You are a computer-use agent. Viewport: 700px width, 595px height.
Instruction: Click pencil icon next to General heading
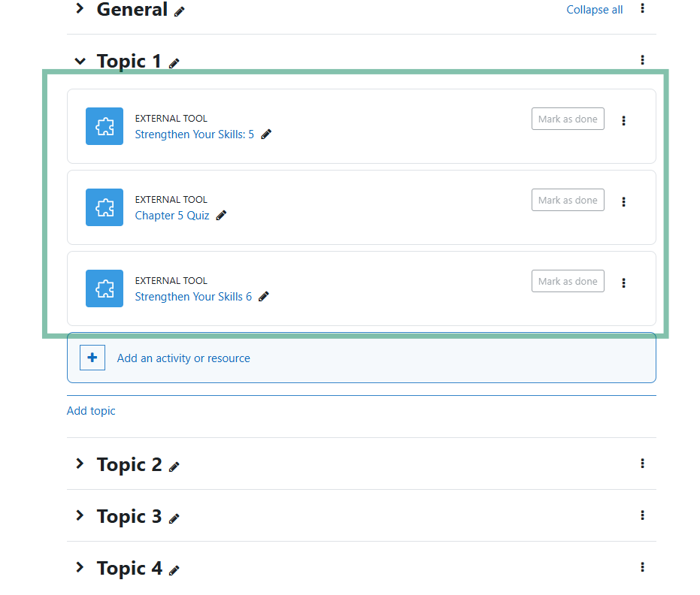[x=179, y=12]
